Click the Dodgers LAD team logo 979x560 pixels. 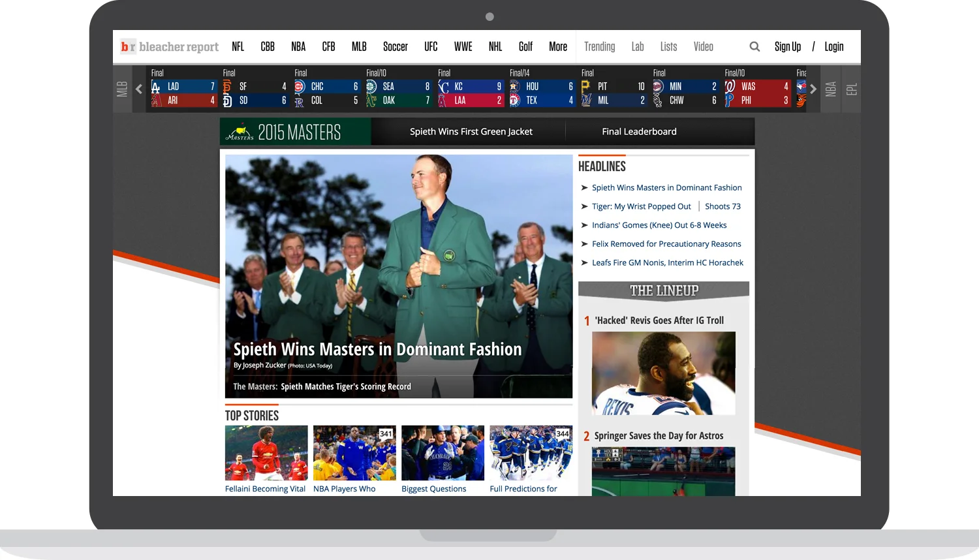tap(156, 86)
